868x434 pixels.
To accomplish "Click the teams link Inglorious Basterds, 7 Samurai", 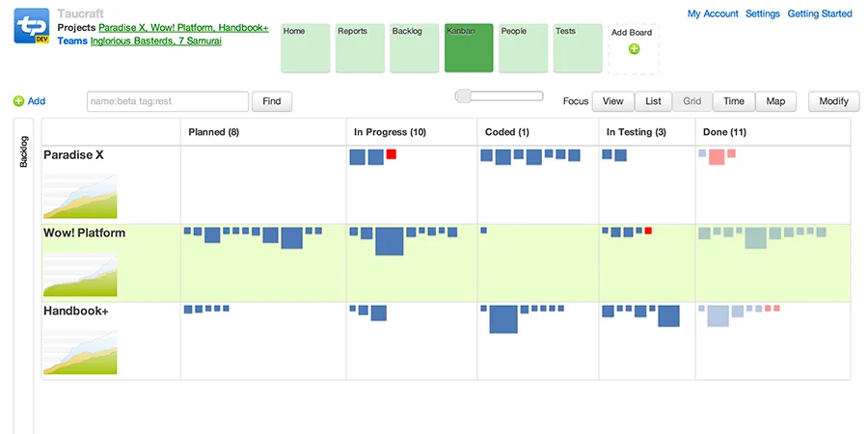I will 156,41.
